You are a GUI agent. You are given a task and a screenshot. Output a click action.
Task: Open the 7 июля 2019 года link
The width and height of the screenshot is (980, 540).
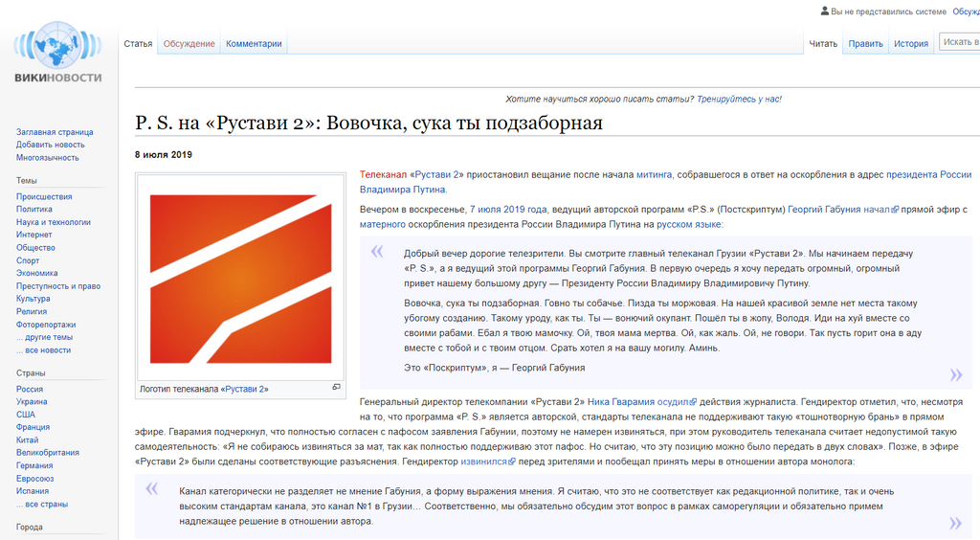click(x=508, y=210)
